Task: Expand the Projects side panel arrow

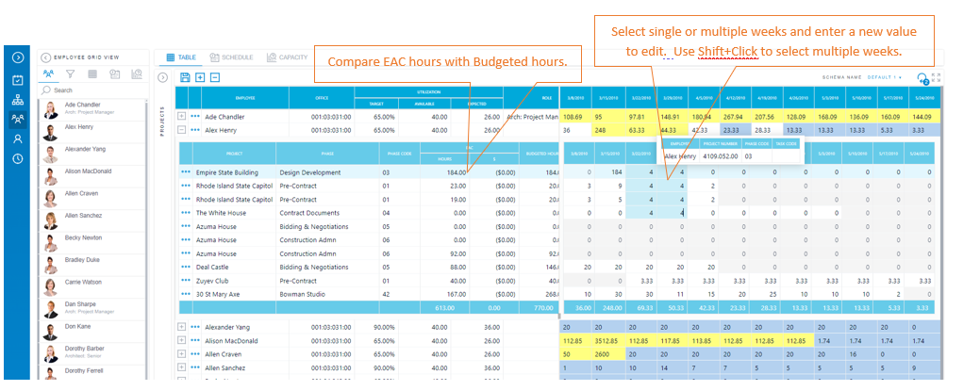Action: (162, 77)
